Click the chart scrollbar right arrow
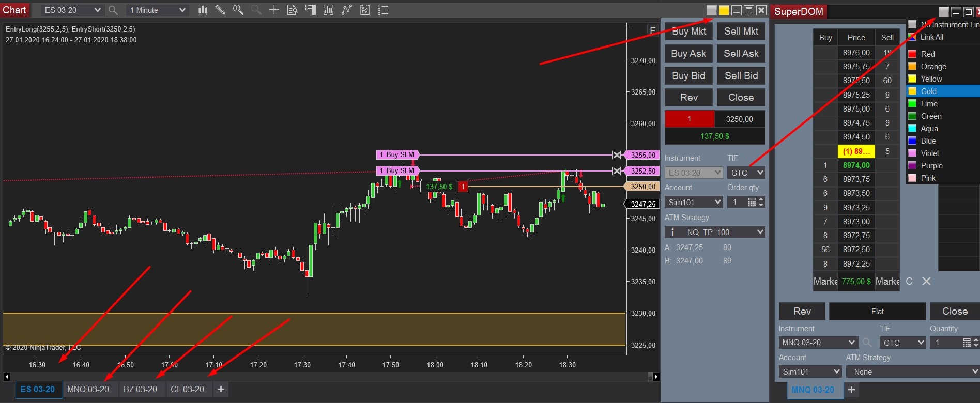This screenshot has width=980, height=403. [656, 377]
